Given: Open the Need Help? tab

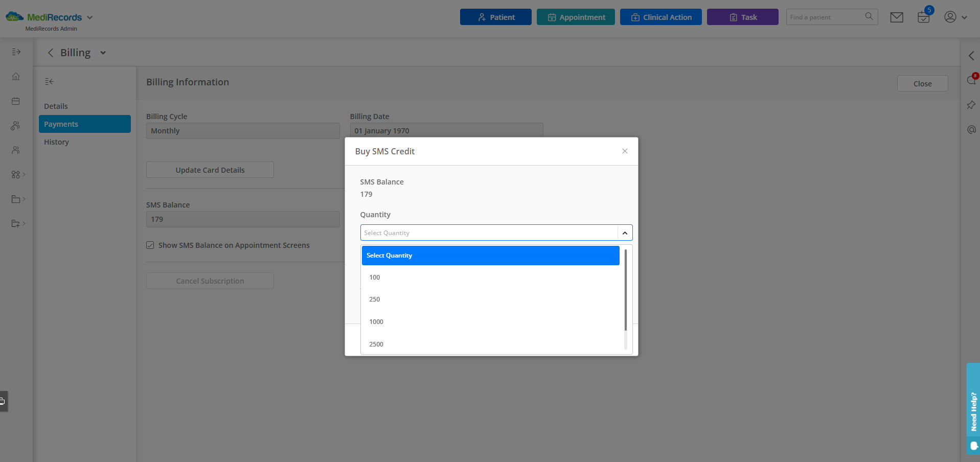Looking at the screenshot, I should click(973, 409).
